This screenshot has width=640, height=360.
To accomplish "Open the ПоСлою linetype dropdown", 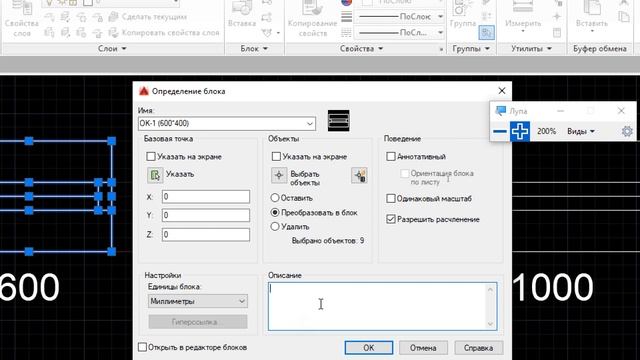I will coord(440,17).
